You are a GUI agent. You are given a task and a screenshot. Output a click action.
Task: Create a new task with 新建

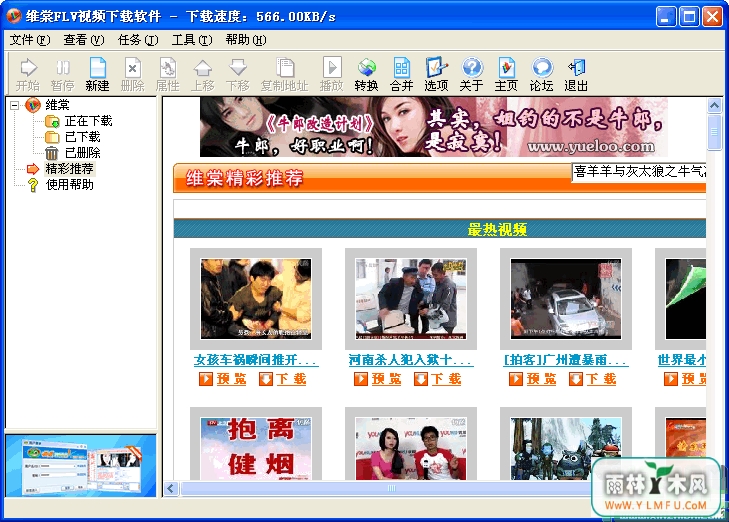(98, 74)
